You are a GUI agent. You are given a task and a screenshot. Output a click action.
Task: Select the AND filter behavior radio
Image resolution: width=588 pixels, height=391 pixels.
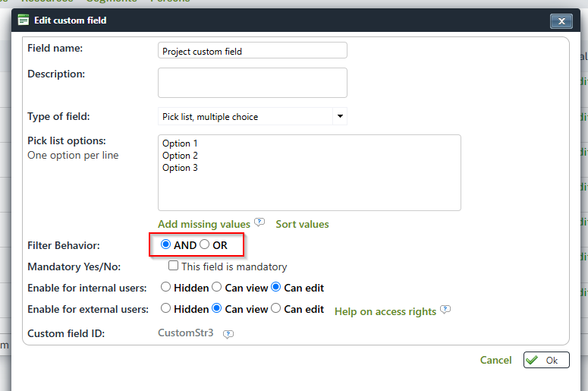click(x=165, y=244)
